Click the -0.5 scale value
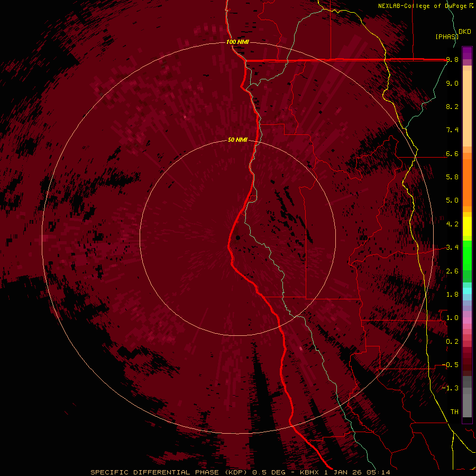The width and height of the screenshot is (476, 476). coord(450,365)
